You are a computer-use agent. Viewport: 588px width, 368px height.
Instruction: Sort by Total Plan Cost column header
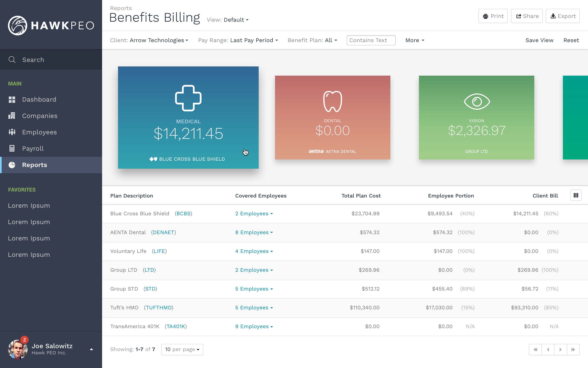[361, 196]
